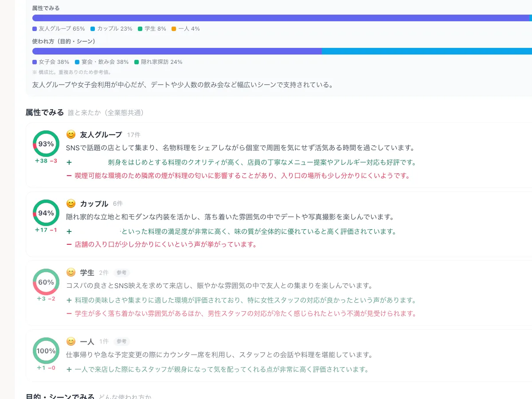Screen dimensions: 532x399
Task: Click the −3 negative count under 93%
Action: [x=53, y=161]
